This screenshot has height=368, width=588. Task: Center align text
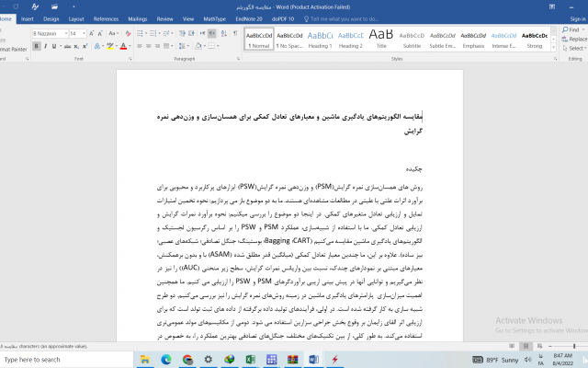(x=149, y=46)
